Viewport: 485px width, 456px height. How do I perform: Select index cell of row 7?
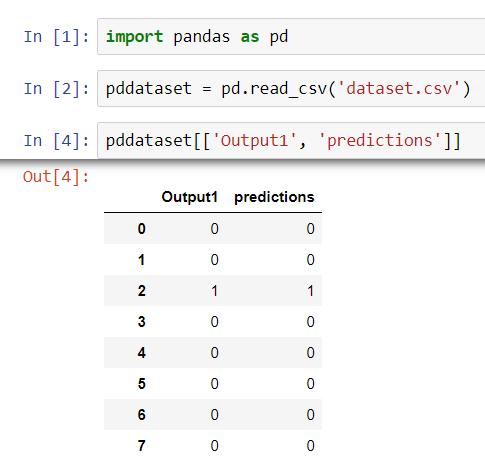click(142, 446)
